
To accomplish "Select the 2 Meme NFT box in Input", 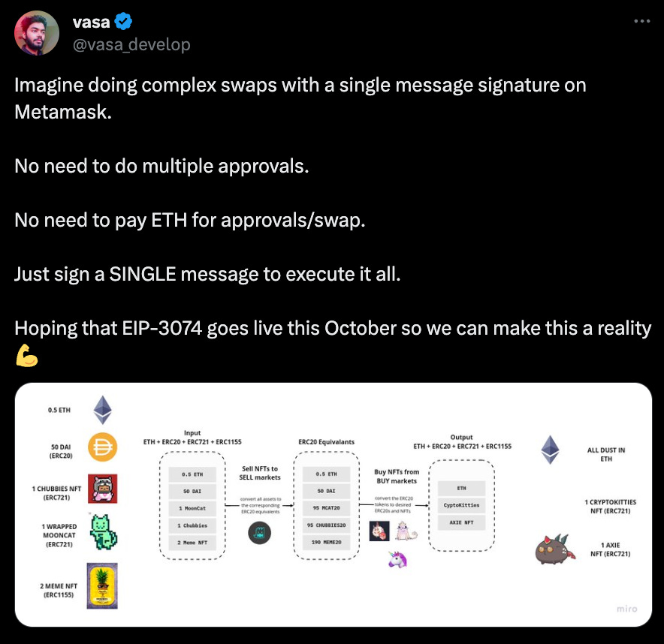I will (x=194, y=543).
